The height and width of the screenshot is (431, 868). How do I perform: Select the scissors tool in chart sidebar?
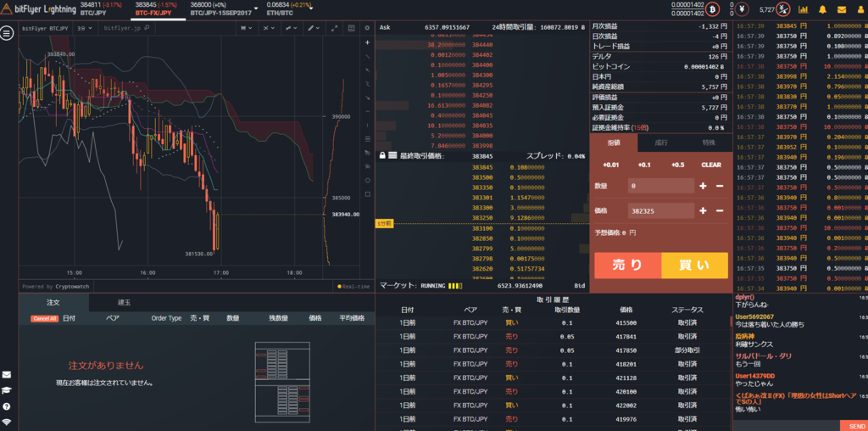pos(367,166)
